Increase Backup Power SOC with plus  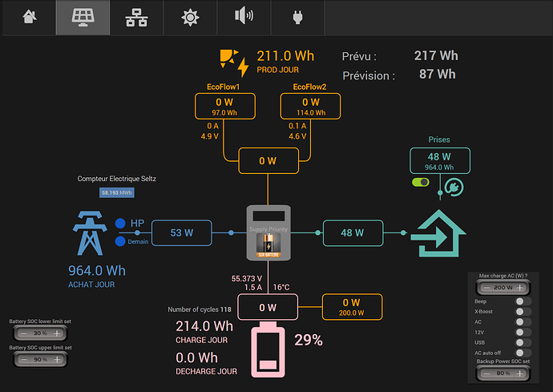click(x=520, y=374)
